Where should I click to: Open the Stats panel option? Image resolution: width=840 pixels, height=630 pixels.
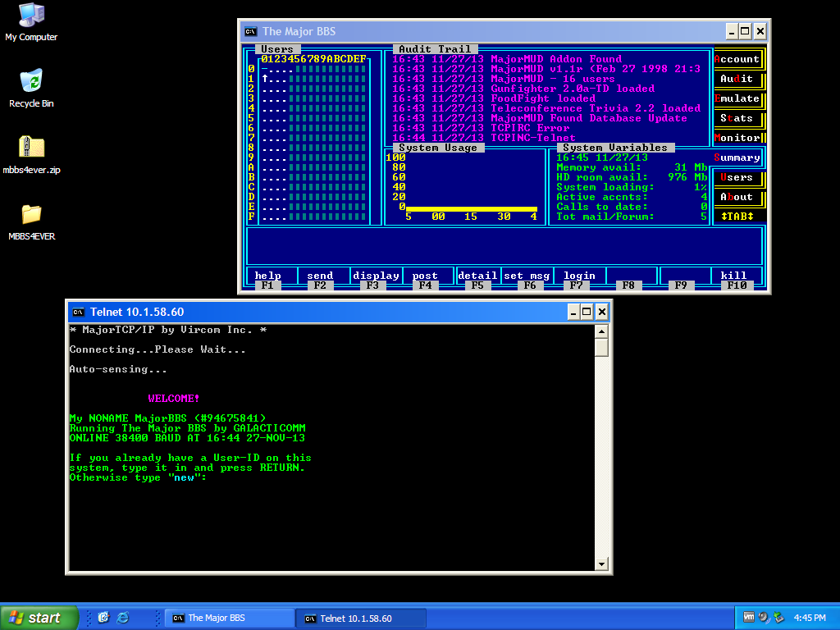tap(737, 118)
